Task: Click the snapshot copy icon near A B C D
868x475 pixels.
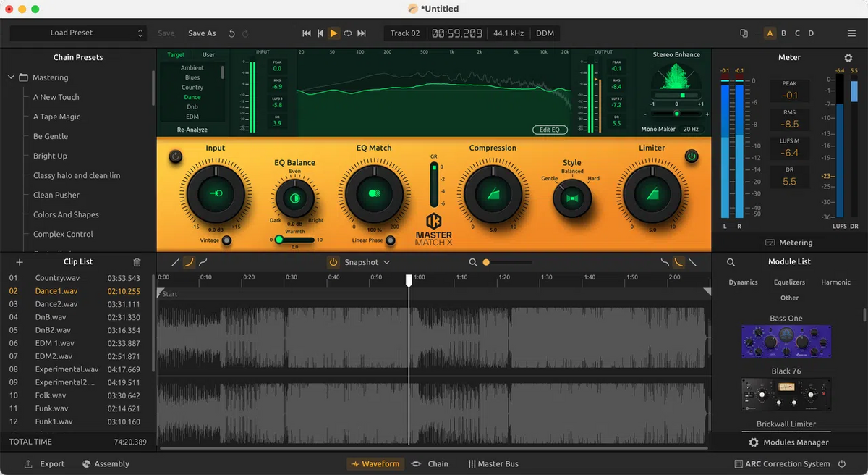Action: (744, 33)
